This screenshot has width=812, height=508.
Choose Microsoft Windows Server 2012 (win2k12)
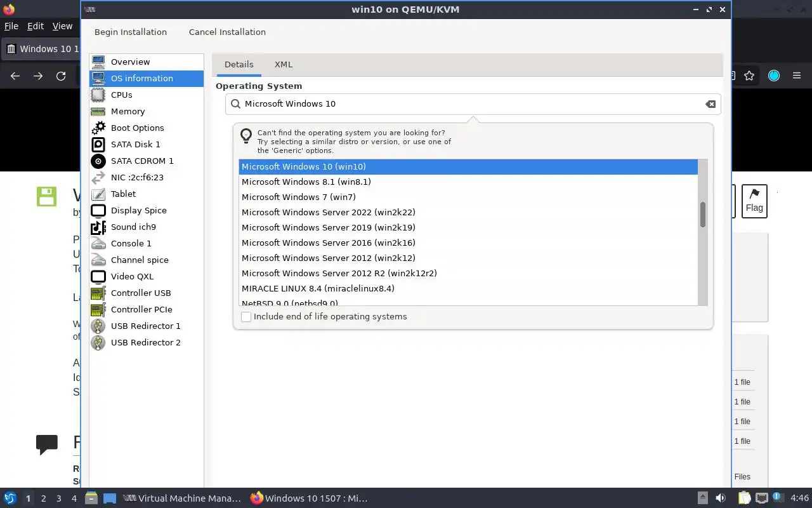coord(468,258)
